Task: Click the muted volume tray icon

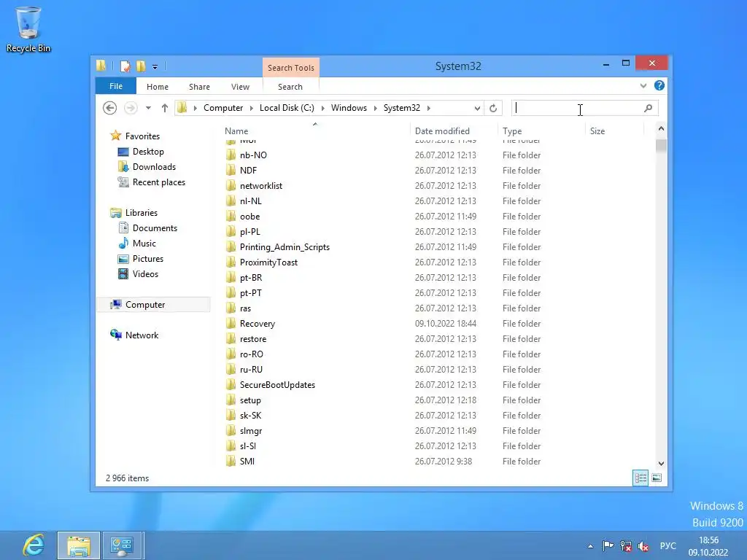Action: (643, 546)
